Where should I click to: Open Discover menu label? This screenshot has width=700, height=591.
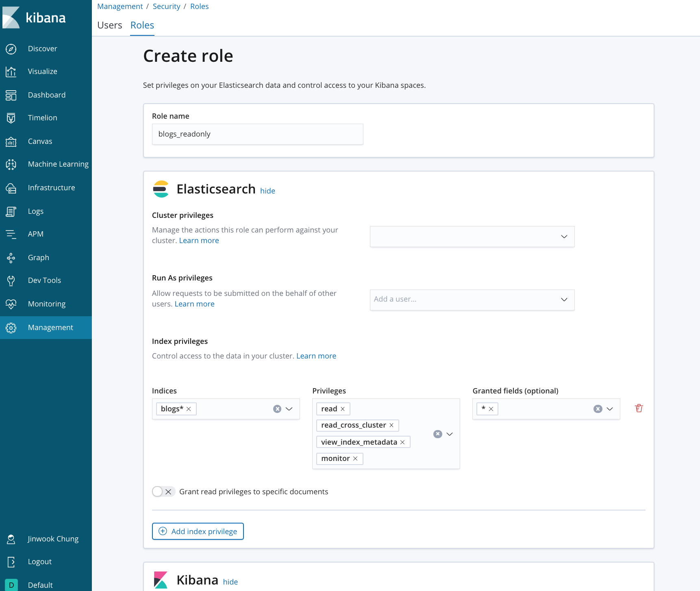click(43, 49)
